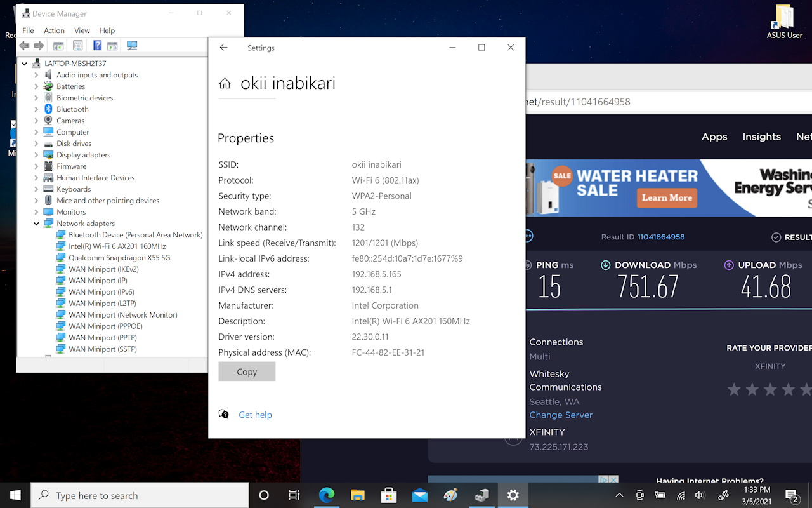
Task: Click Result ID 11041664958 link
Action: click(x=661, y=237)
